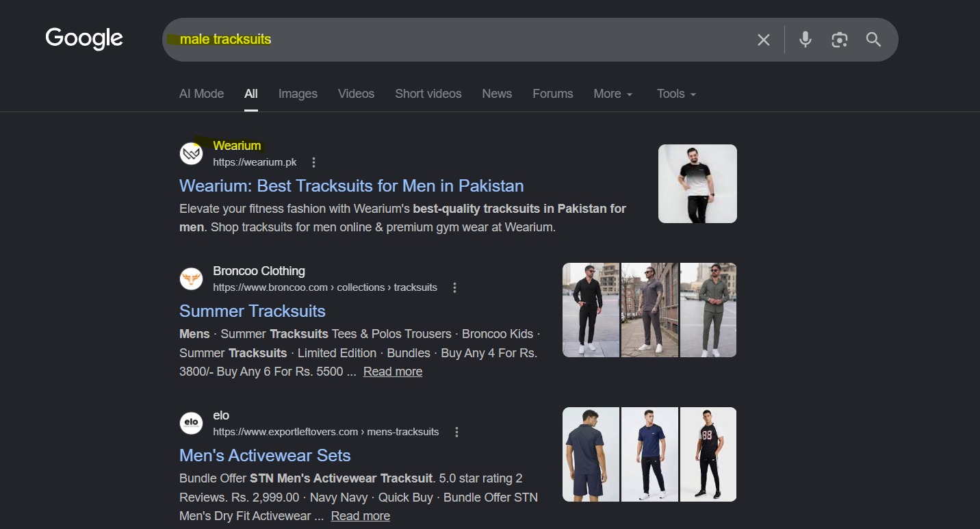Expand the Tools dropdown
This screenshot has height=529, width=980.
click(x=676, y=94)
